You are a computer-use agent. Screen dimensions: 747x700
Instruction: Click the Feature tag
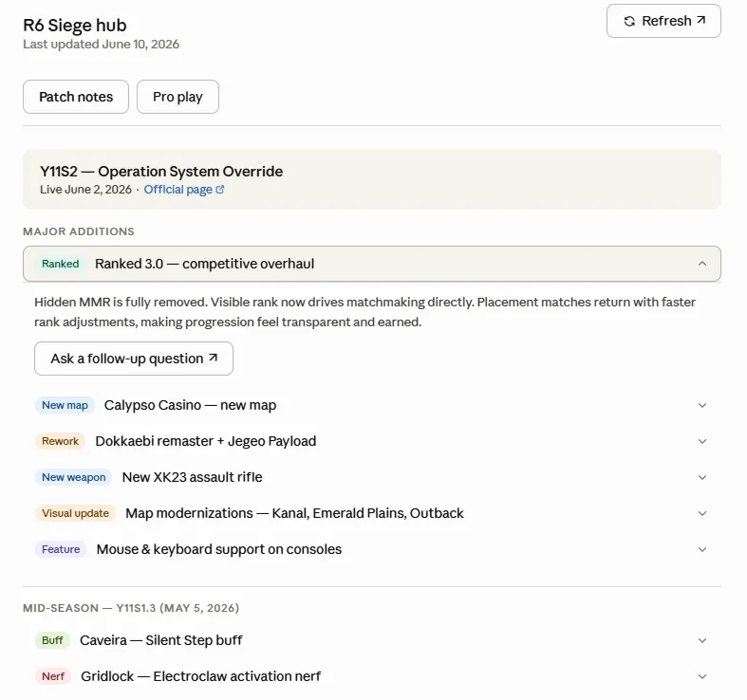61,549
